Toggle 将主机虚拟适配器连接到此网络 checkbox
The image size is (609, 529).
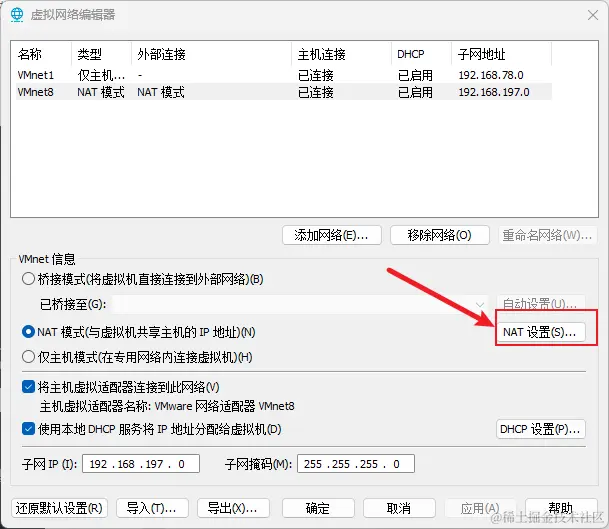click(28, 387)
